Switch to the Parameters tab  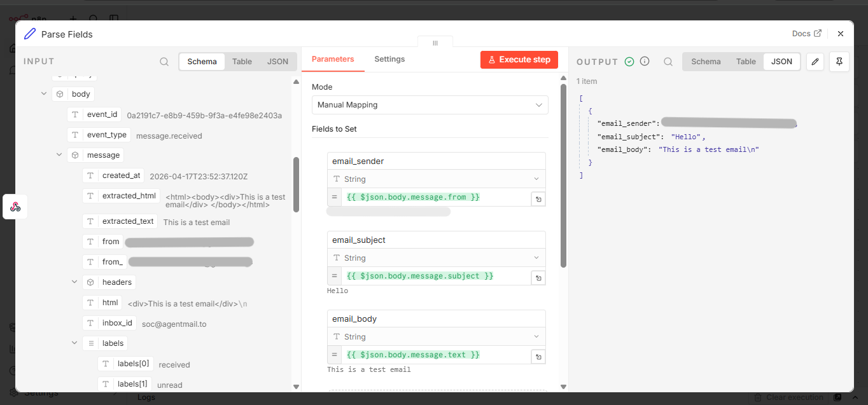point(333,59)
